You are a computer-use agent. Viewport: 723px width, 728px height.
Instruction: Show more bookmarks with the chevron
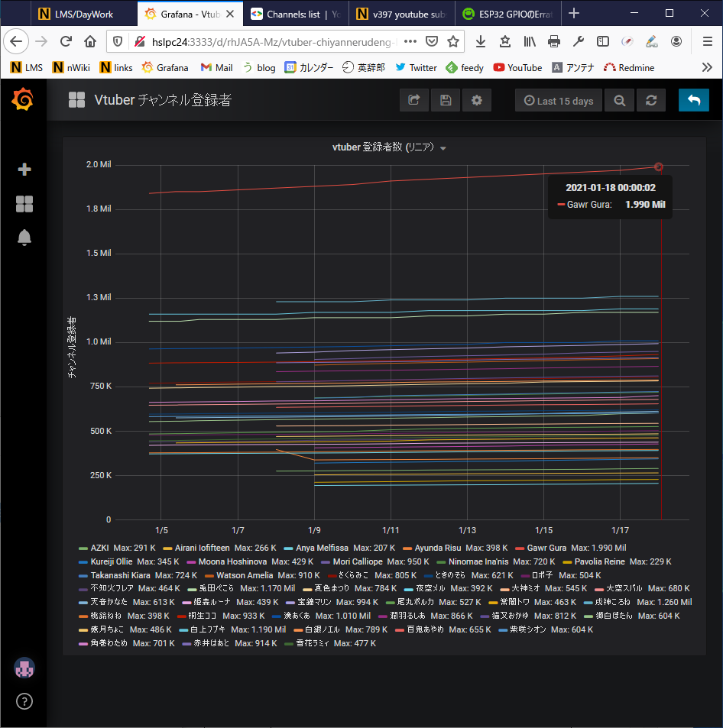(x=707, y=68)
